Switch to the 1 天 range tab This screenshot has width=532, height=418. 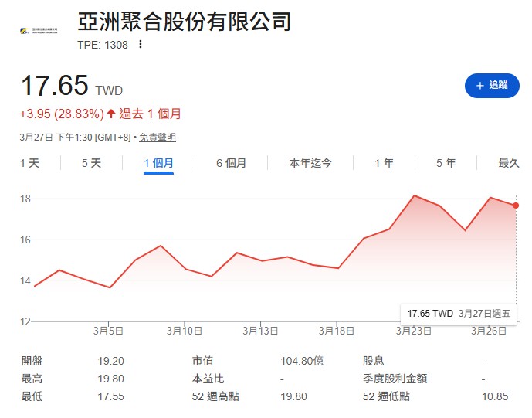click(x=29, y=163)
